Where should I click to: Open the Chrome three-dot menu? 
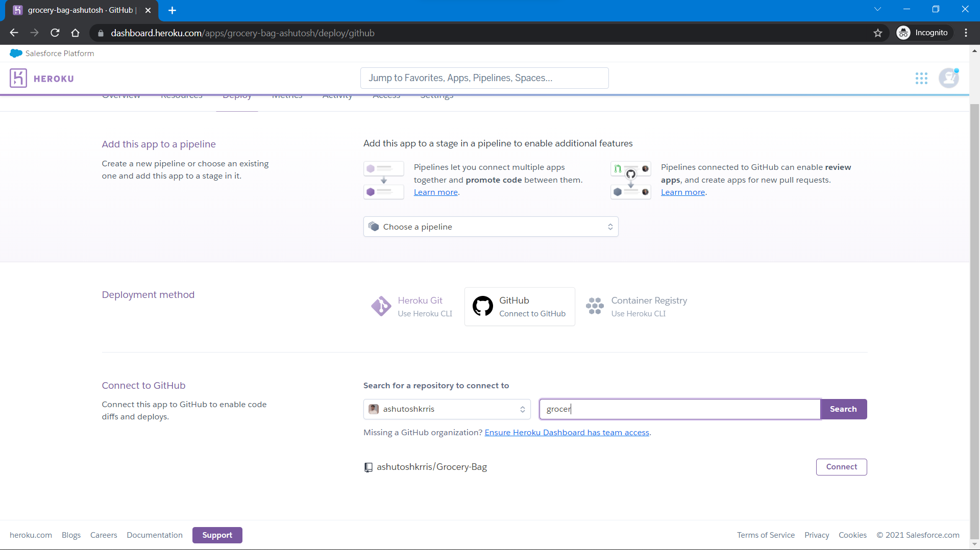coord(966,33)
